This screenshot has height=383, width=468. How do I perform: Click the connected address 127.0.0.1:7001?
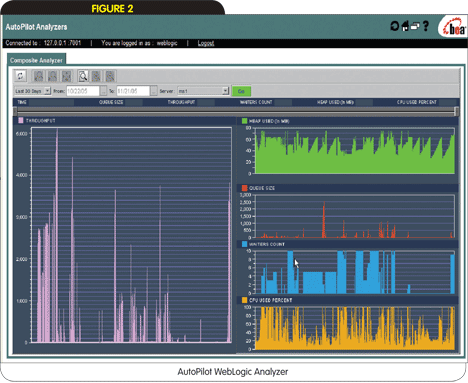pos(62,43)
